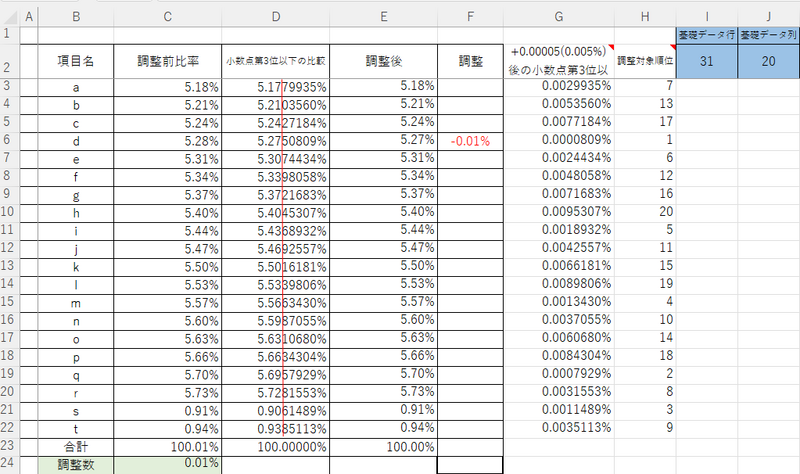This screenshot has width=800, height=474.
Task: Select the 小数点第3位以下の比較 header cell
Action: click(x=275, y=60)
